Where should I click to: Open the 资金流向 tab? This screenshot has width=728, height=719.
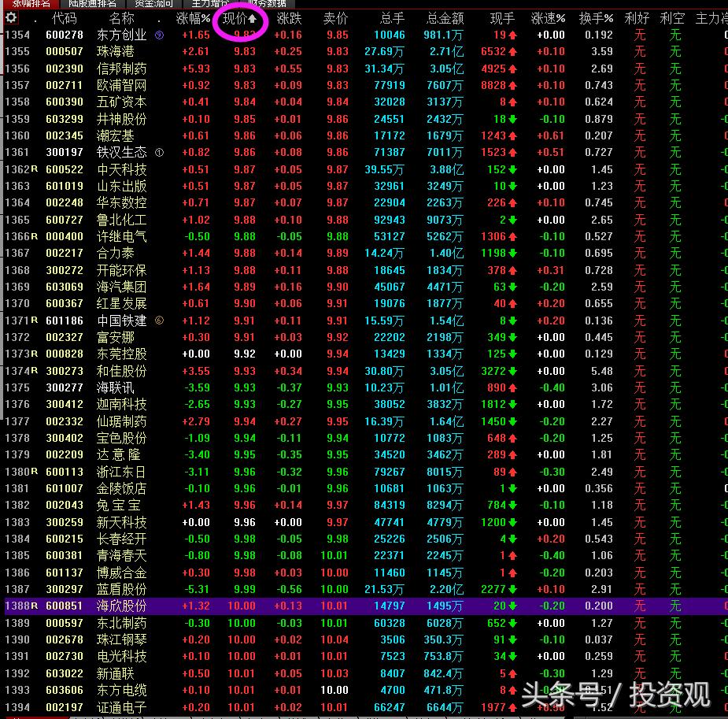[x=153, y=4]
